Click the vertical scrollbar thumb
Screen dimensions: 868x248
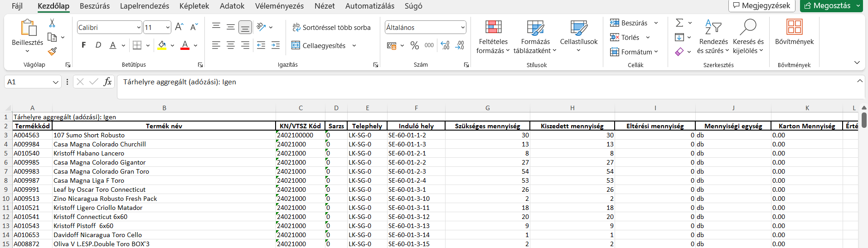pyautogui.click(x=864, y=120)
